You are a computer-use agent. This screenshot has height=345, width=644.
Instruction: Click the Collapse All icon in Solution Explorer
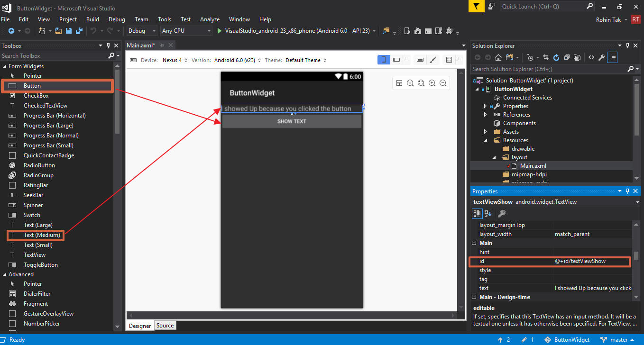(x=567, y=57)
